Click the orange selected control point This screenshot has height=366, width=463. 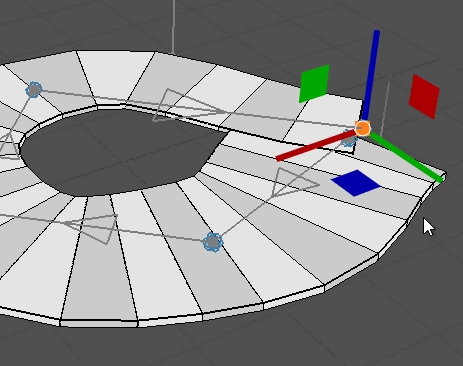tap(362, 128)
